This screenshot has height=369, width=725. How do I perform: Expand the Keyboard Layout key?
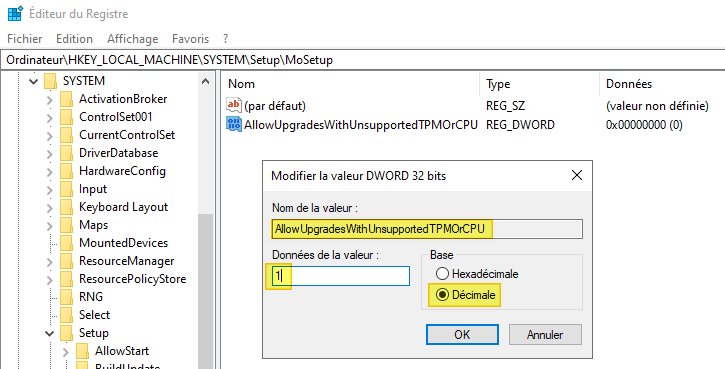pos(50,208)
